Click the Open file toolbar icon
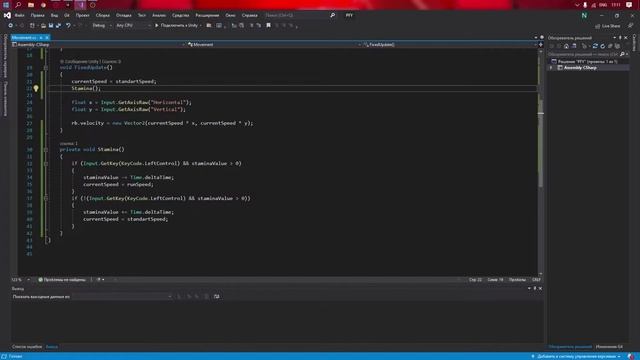 coord(43,25)
